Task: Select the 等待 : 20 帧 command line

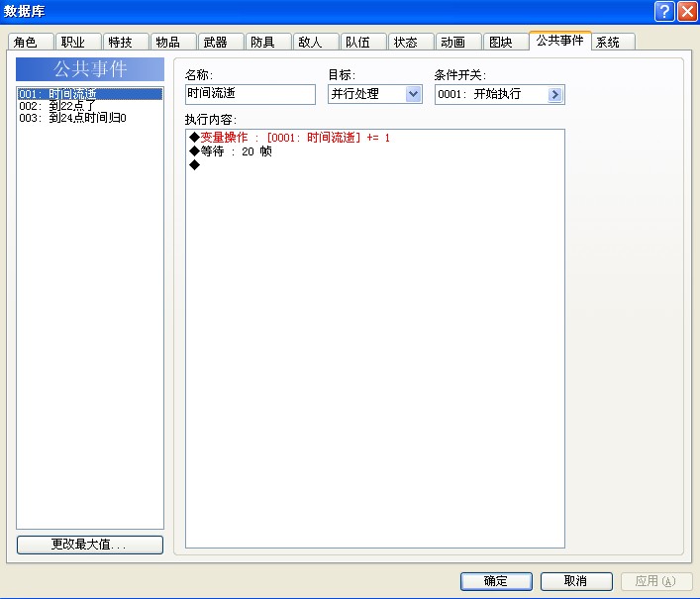Action: (375, 151)
